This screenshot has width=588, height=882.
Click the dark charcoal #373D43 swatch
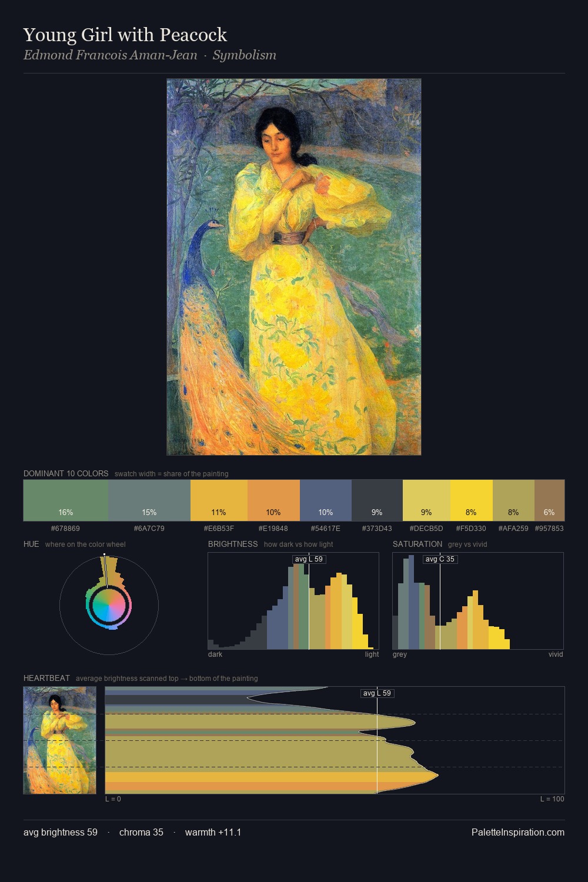pyautogui.click(x=377, y=500)
